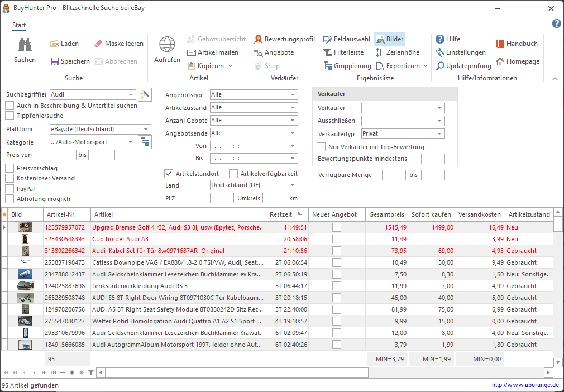This screenshot has width=564, height=392.
Task: Toggle the Bilder display button
Action: click(390, 39)
